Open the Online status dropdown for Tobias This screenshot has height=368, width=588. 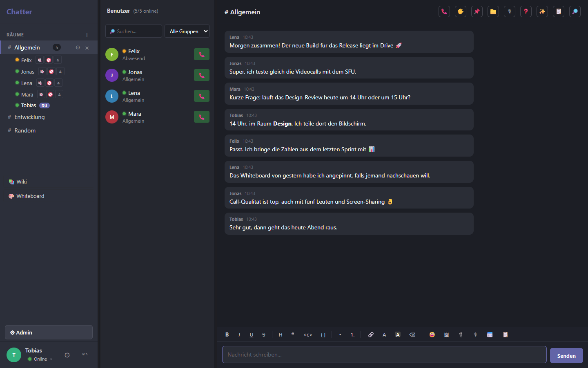[40, 359]
